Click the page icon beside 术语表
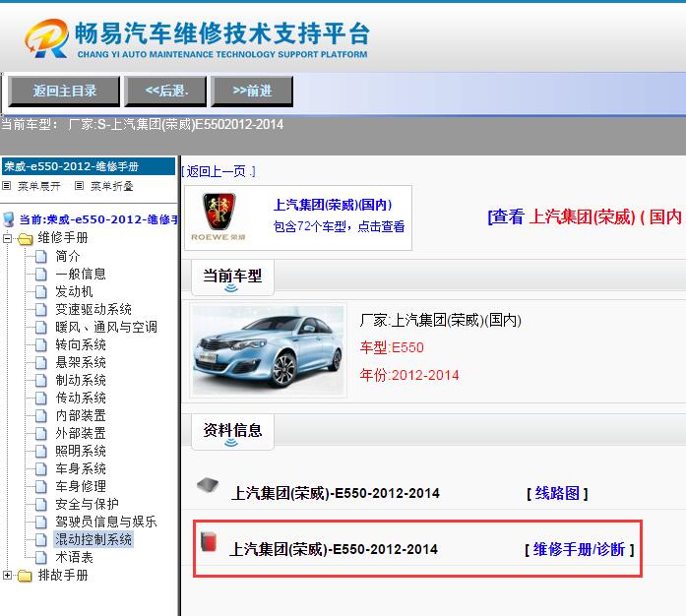Viewport: 686px width, 616px height. (41, 557)
